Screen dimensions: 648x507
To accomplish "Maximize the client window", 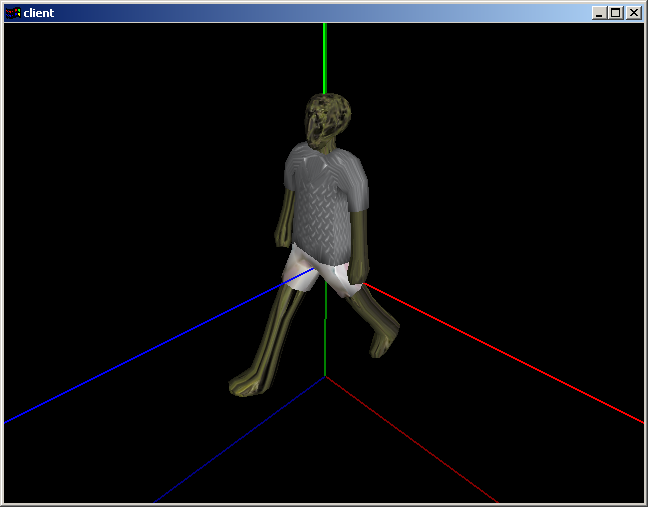I will pyautogui.click(x=615, y=13).
